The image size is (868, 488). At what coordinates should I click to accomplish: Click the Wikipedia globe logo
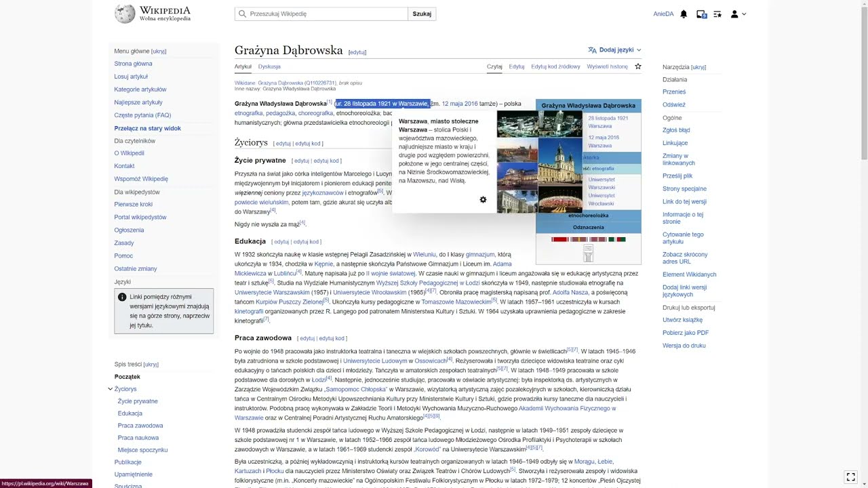pos(125,14)
